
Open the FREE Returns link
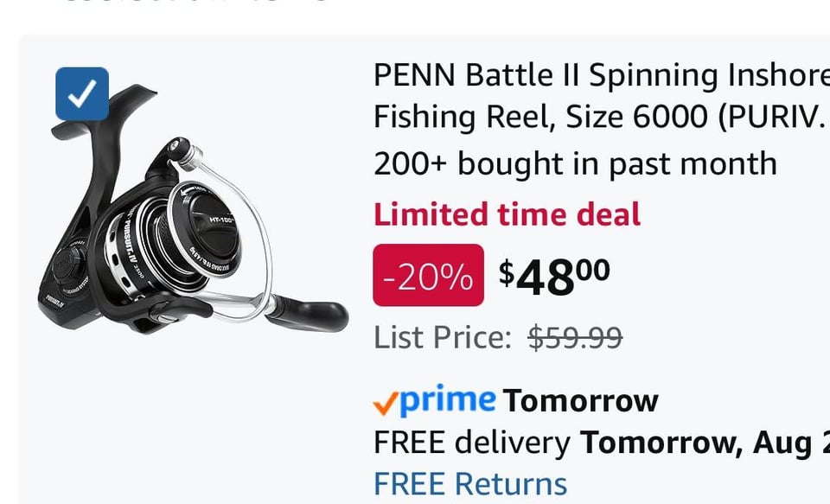(x=469, y=484)
